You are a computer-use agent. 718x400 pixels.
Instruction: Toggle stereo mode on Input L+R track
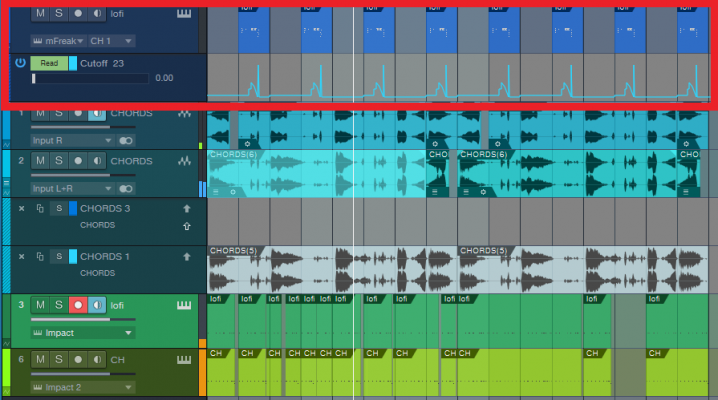125,189
